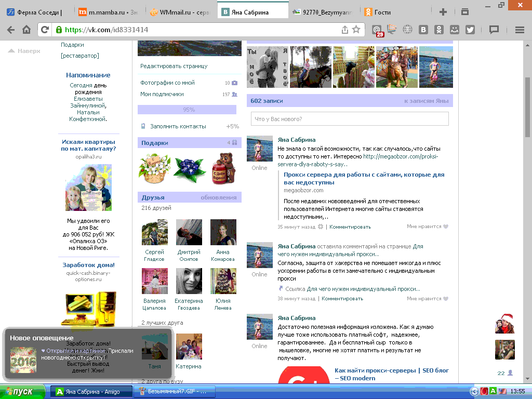Switch to the WMmail.ru tab

point(180,12)
